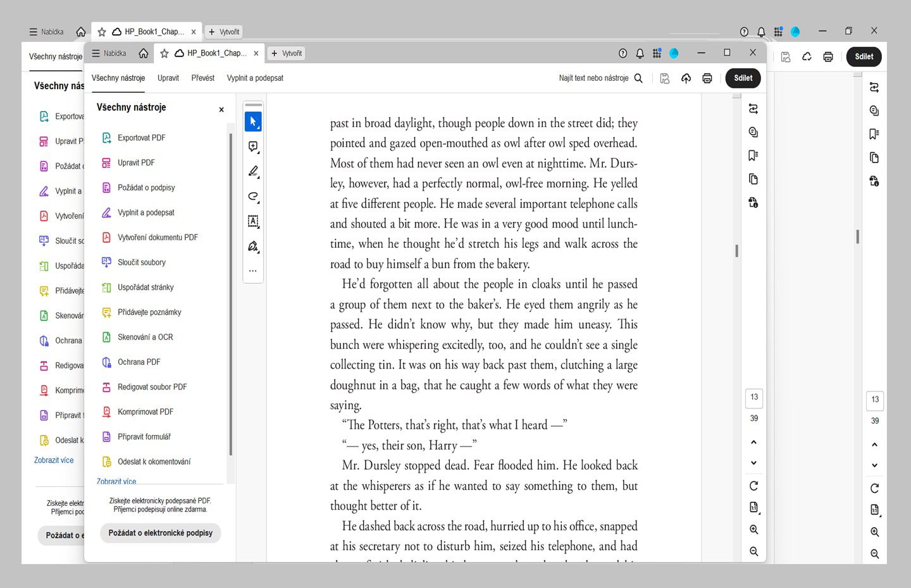The width and height of the screenshot is (911, 588).
Task: Open Přidávejte poznámky tool
Action: coord(142,312)
